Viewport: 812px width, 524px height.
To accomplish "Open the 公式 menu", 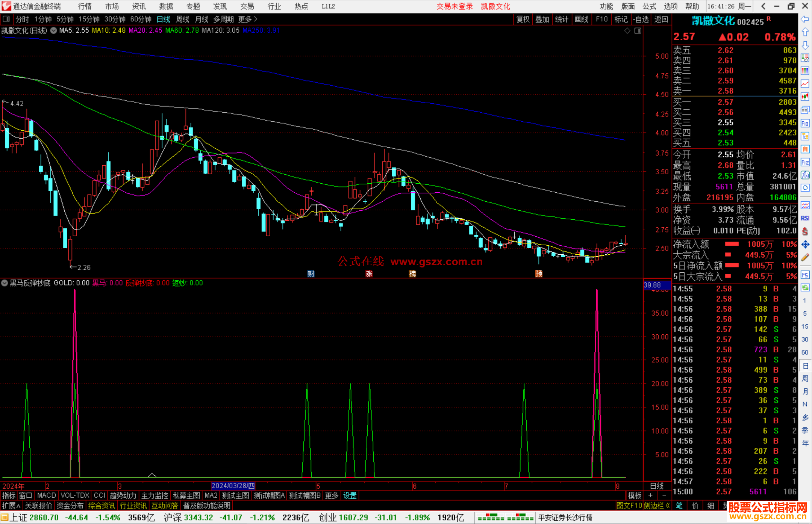I will pyautogui.click(x=649, y=6).
